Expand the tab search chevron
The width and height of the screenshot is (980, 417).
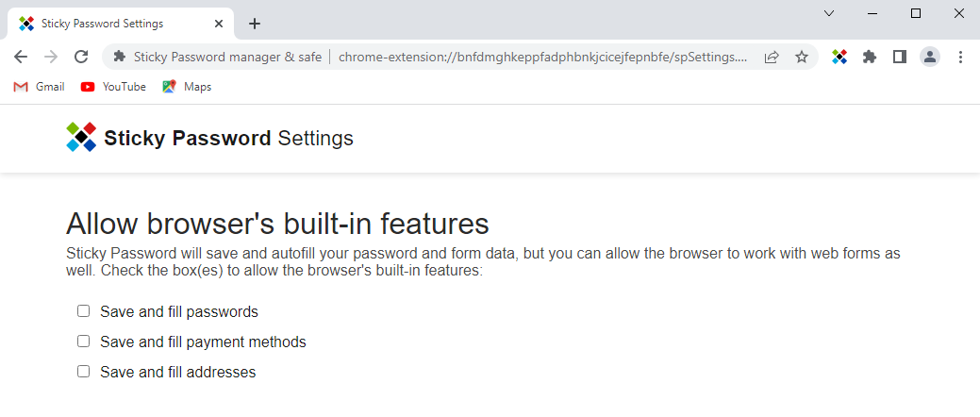829,13
